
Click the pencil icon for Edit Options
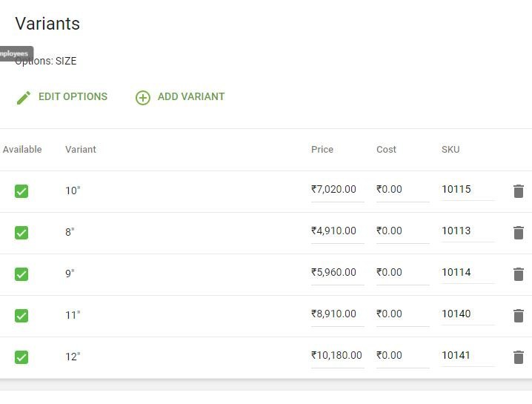[x=24, y=97]
